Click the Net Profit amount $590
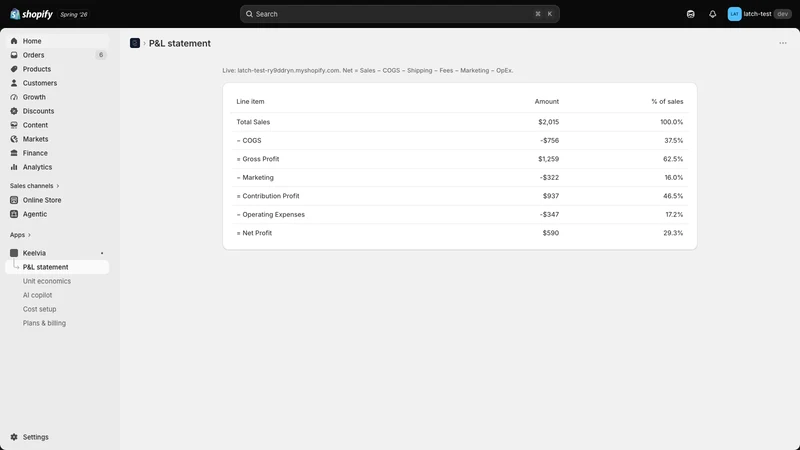800x450 pixels. tap(551, 233)
